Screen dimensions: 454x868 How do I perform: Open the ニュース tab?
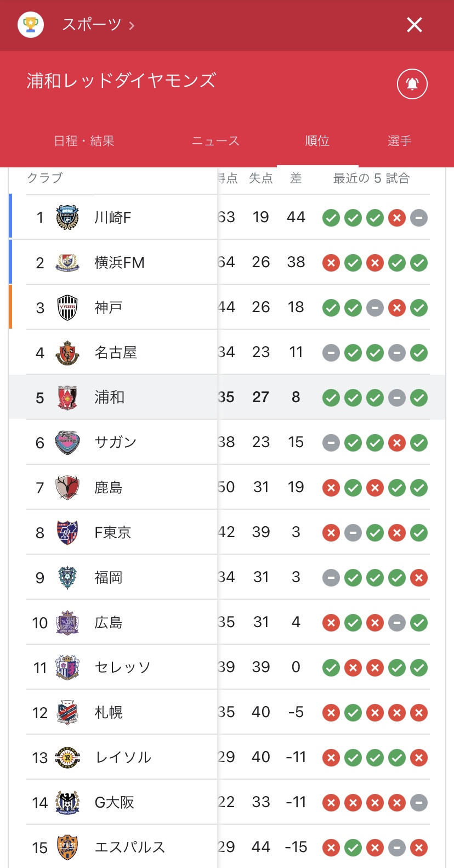point(215,141)
